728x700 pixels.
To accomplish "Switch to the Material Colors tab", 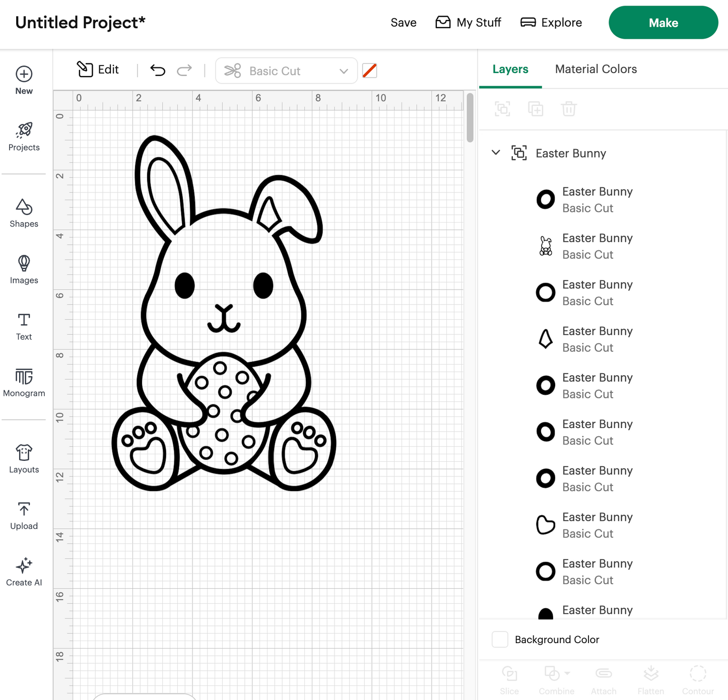I will 595,69.
